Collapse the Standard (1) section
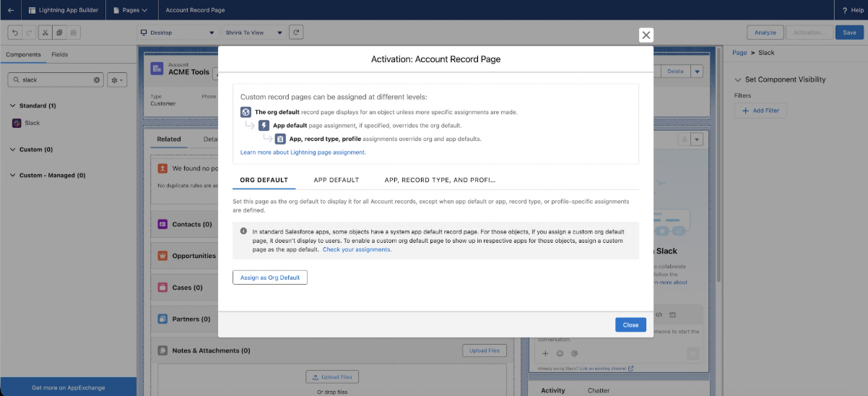Viewport: 868px width, 396px height. 13,106
